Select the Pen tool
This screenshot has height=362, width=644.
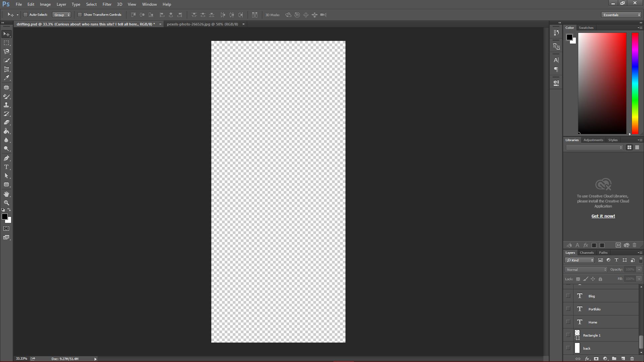pyautogui.click(x=6, y=158)
